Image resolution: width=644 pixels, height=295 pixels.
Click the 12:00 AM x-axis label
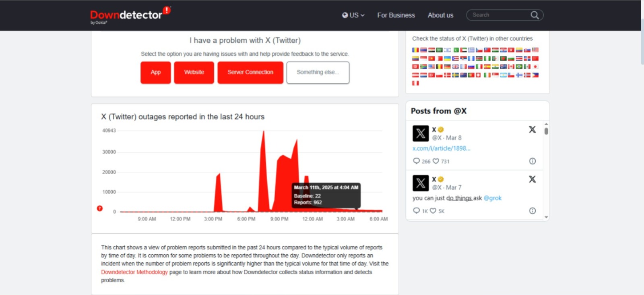(x=313, y=219)
